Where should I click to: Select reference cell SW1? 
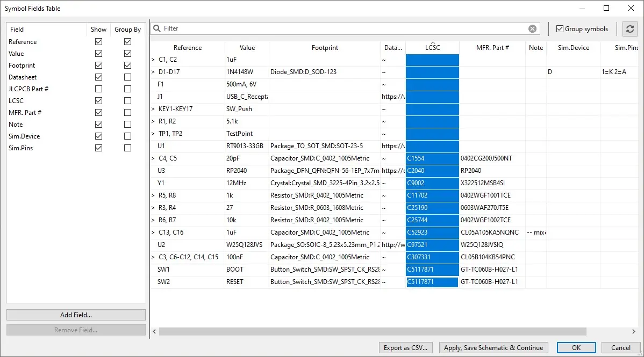click(188, 269)
